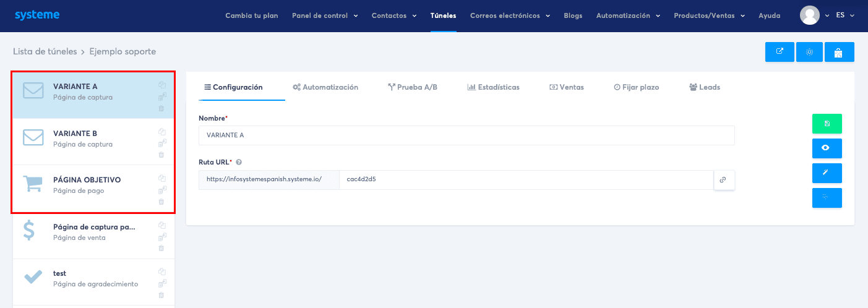
Task: Switch to the Estadísticas tab
Action: click(x=494, y=87)
